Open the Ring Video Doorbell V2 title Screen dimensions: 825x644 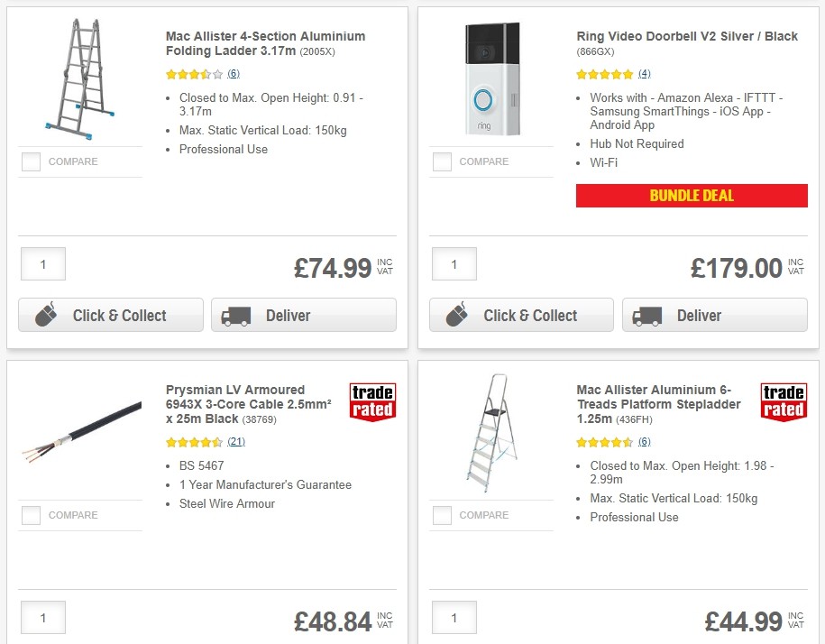pyautogui.click(x=687, y=36)
